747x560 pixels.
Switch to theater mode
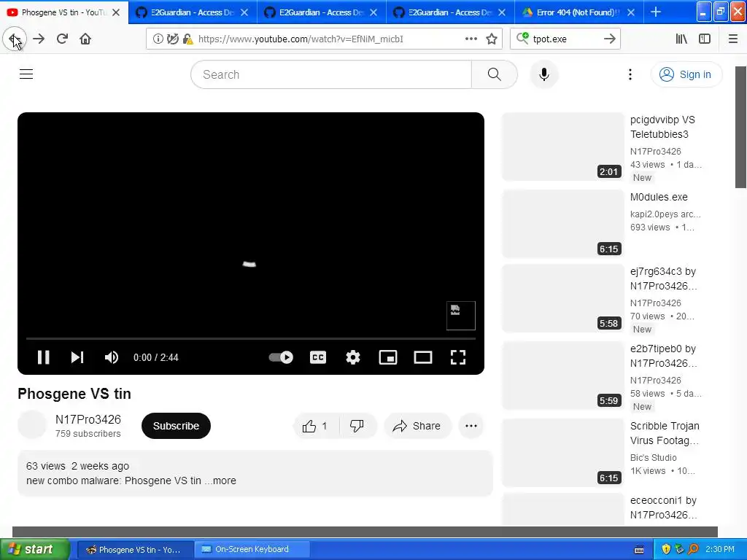423,357
